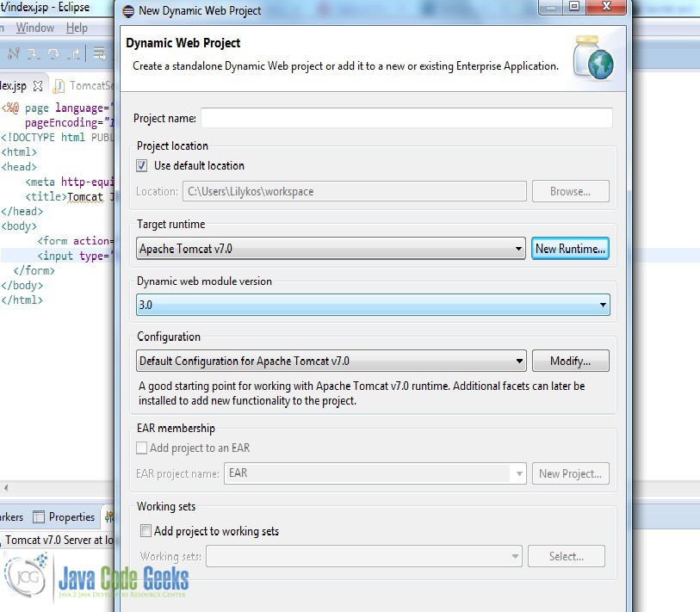
Task: Click the Step Into debug icon
Action: pyautogui.click(x=33, y=54)
